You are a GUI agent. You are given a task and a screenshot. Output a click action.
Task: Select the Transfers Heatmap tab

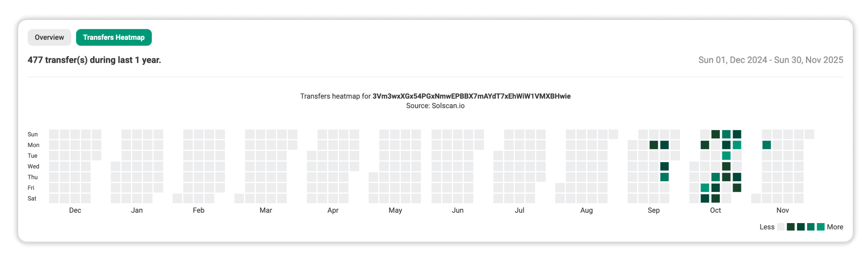(x=114, y=38)
